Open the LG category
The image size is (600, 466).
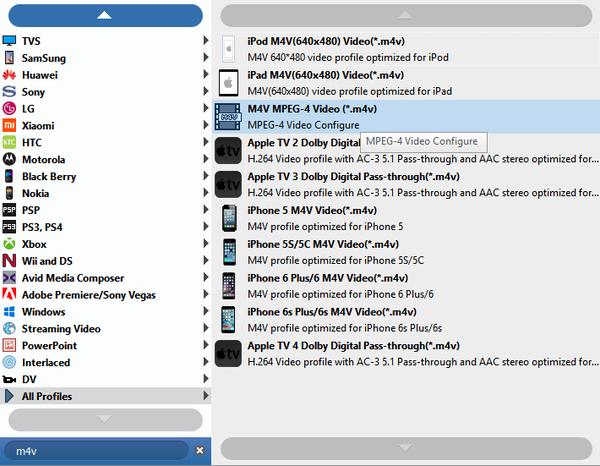[106, 109]
